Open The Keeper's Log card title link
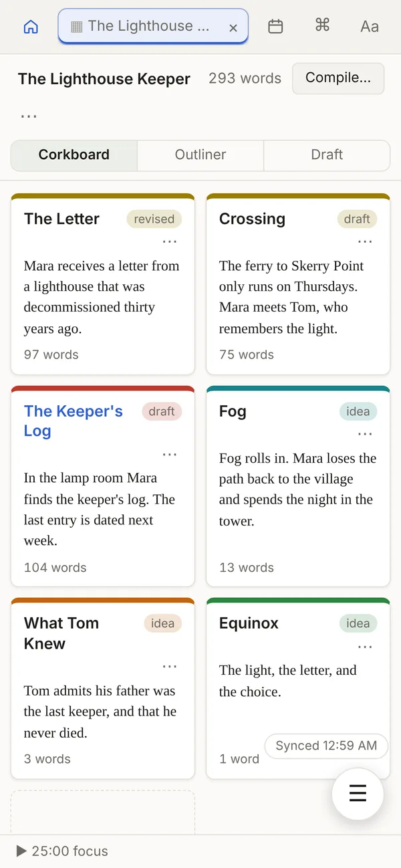Image resolution: width=401 pixels, height=868 pixels. (x=74, y=421)
